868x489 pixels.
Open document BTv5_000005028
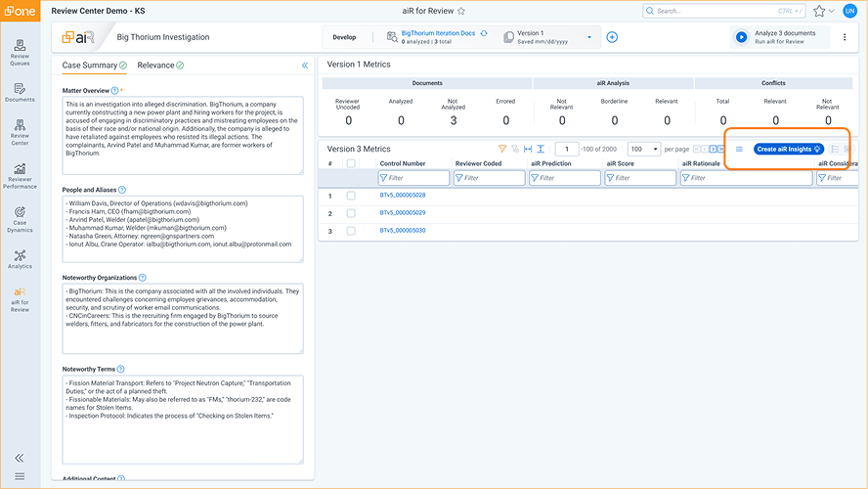click(403, 195)
